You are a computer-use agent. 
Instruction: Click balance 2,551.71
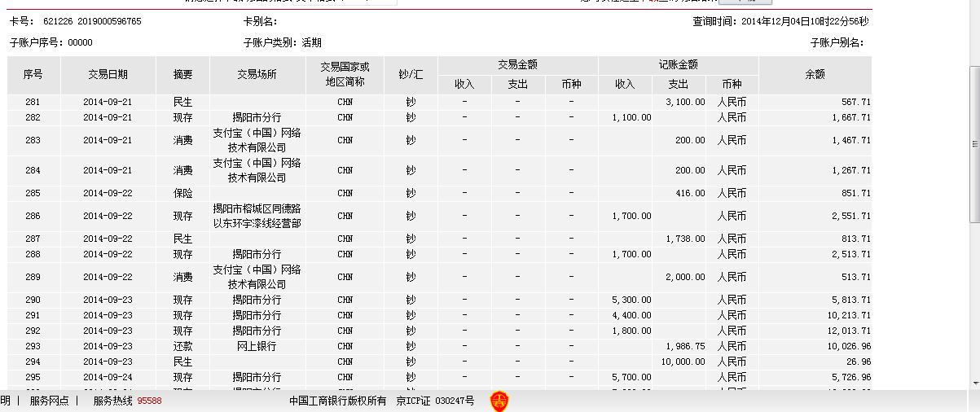851,216
